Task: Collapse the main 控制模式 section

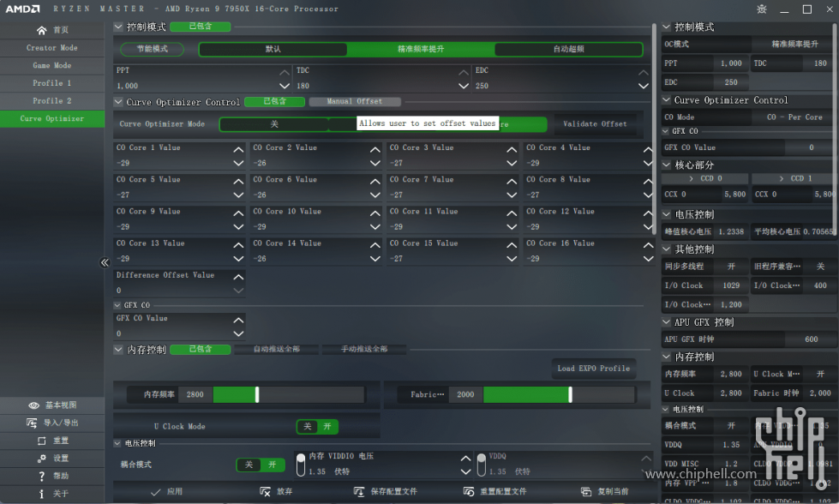Action: [x=118, y=27]
